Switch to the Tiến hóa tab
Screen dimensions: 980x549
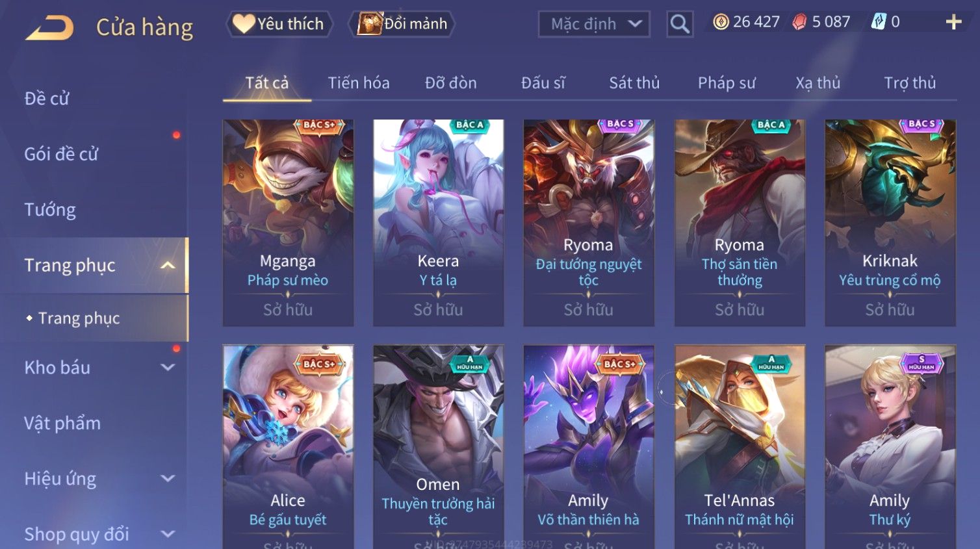[359, 83]
